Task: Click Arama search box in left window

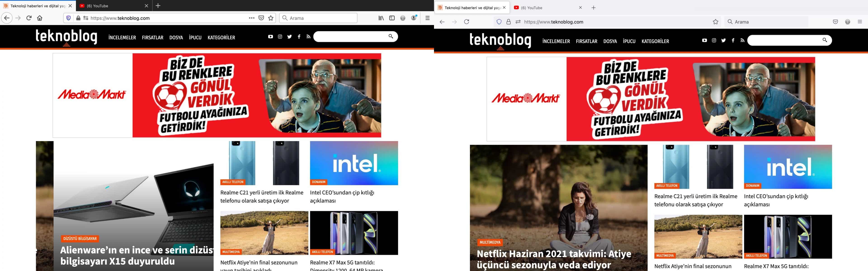Action: pyautogui.click(x=318, y=18)
